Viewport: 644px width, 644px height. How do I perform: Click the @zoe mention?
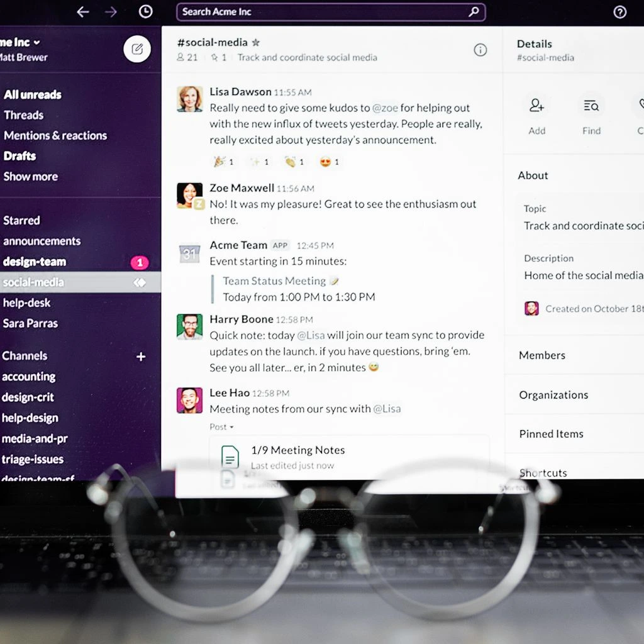pyautogui.click(x=385, y=108)
